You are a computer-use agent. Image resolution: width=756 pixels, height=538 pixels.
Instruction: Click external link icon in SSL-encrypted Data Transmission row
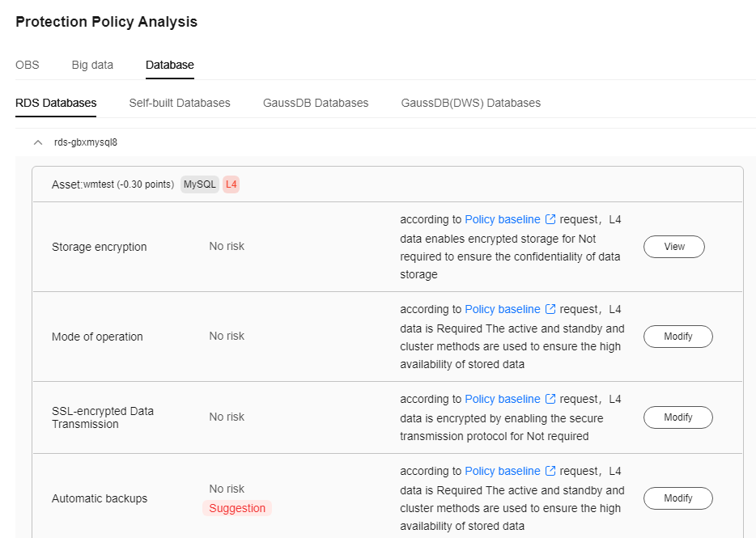tap(550, 400)
